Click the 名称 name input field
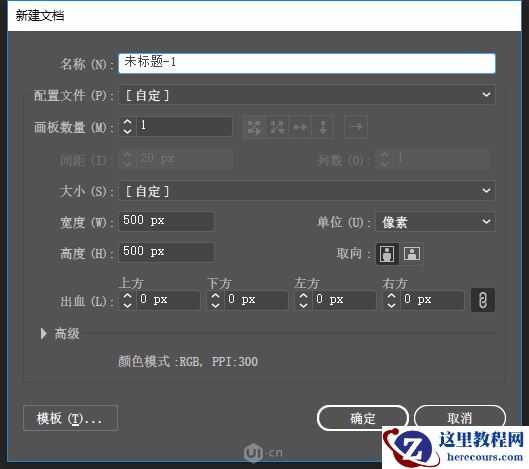The width and height of the screenshot is (529, 469). point(307,63)
